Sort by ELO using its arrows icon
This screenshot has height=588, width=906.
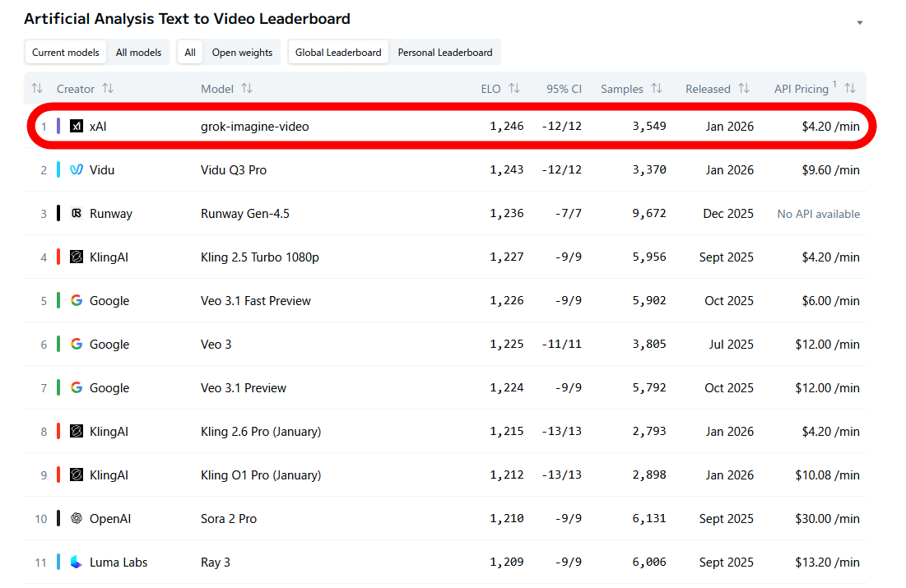[x=514, y=89]
